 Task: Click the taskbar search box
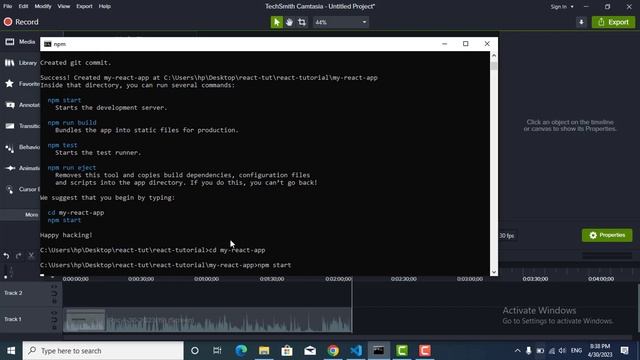click(103, 351)
